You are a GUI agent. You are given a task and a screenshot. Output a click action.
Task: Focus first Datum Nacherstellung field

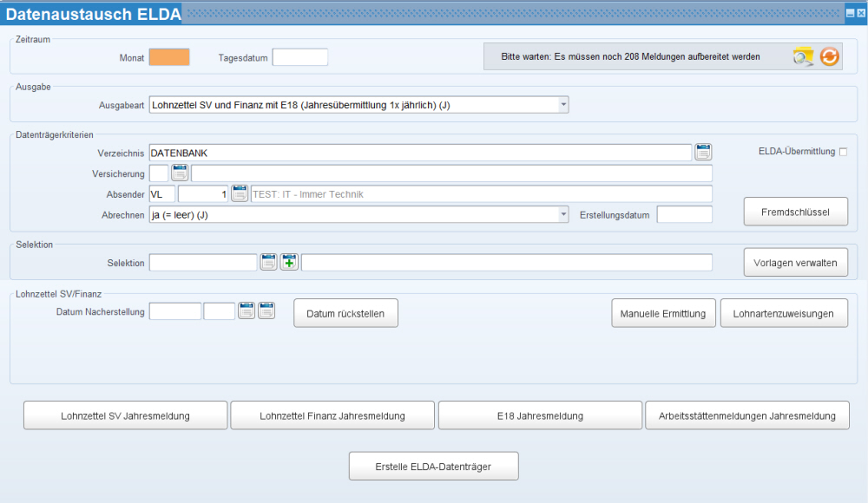pyautogui.click(x=175, y=311)
